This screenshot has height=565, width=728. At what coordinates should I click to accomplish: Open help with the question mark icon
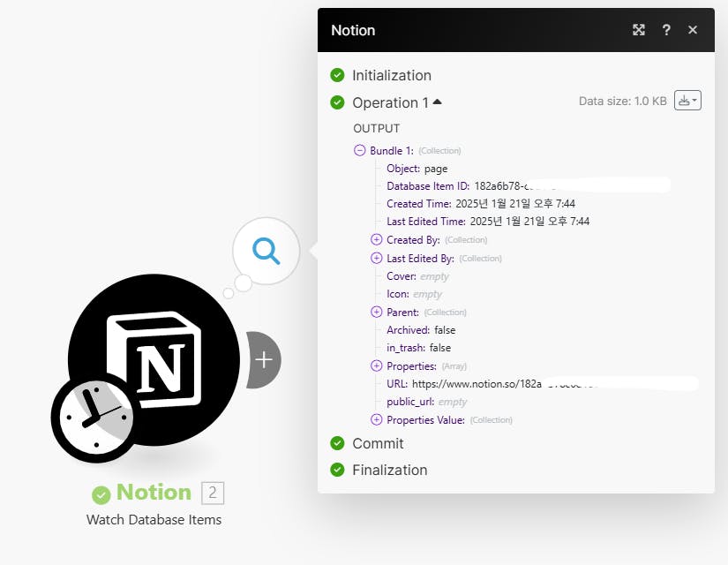point(666,30)
